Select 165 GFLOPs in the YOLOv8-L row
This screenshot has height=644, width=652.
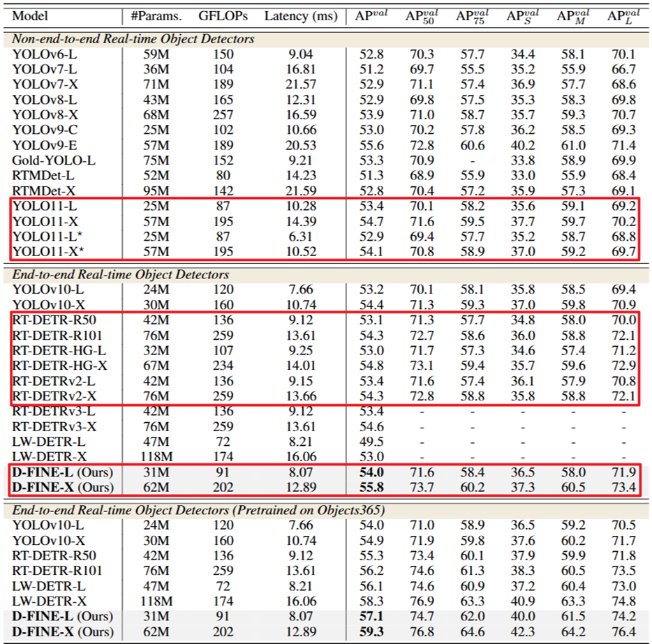pyautogui.click(x=223, y=100)
